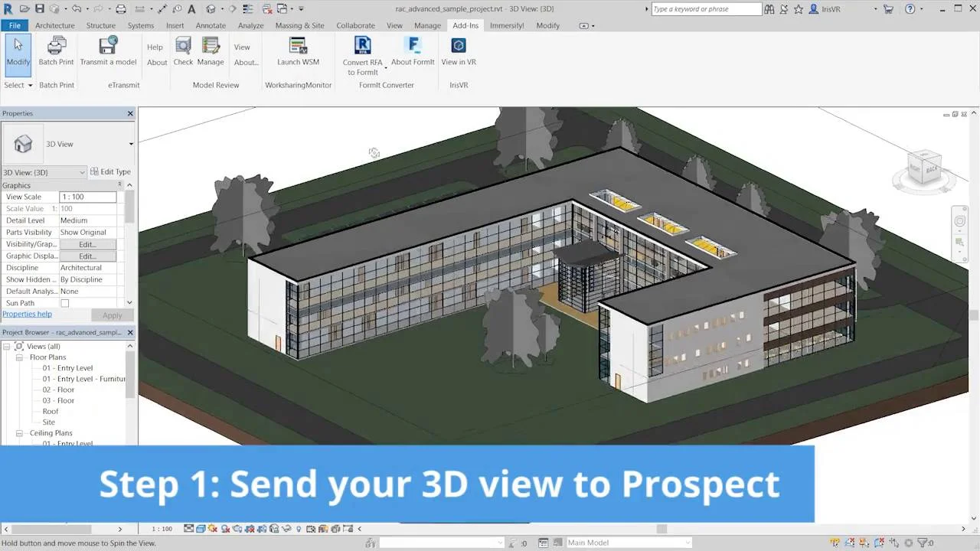Click the Print icon in quick access toolbar
This screenshot has height=551, width=980.
point(121,9)
